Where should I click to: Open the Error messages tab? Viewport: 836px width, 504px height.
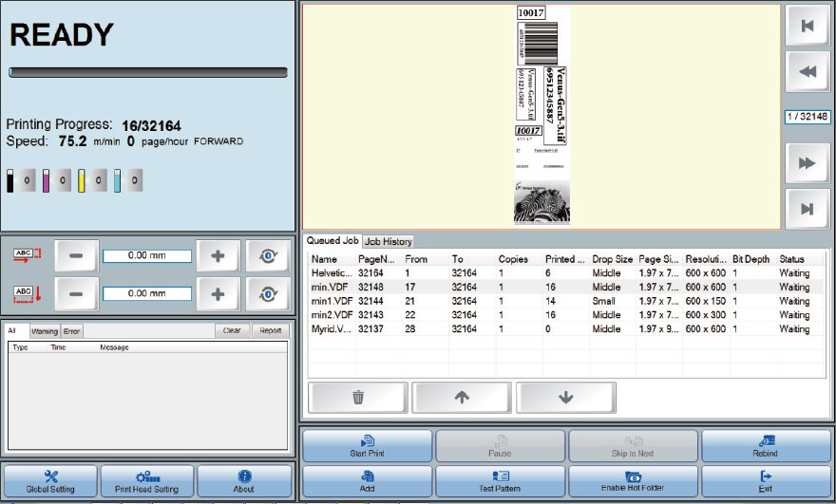coord(72,331)
